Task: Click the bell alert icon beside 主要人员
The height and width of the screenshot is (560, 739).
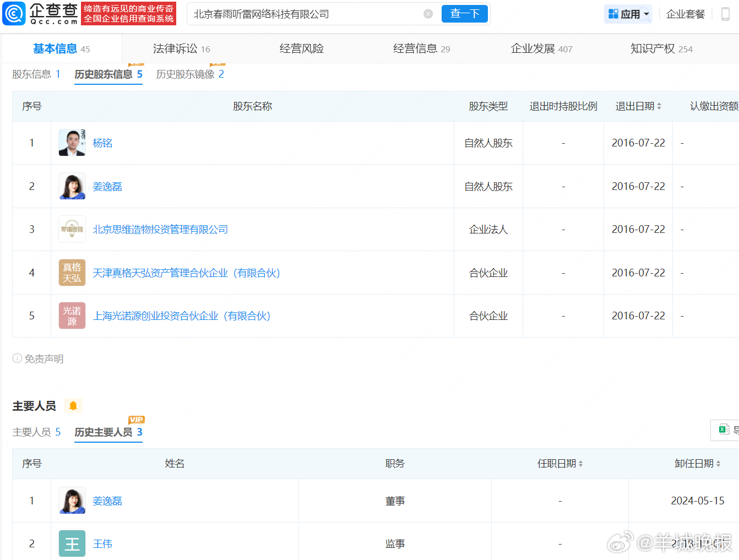Action: 73,406
